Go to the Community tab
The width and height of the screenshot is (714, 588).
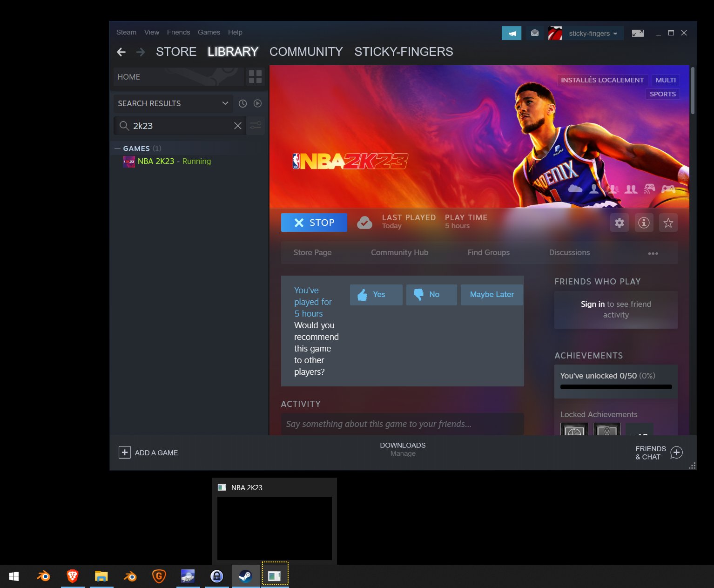(306, 52)
